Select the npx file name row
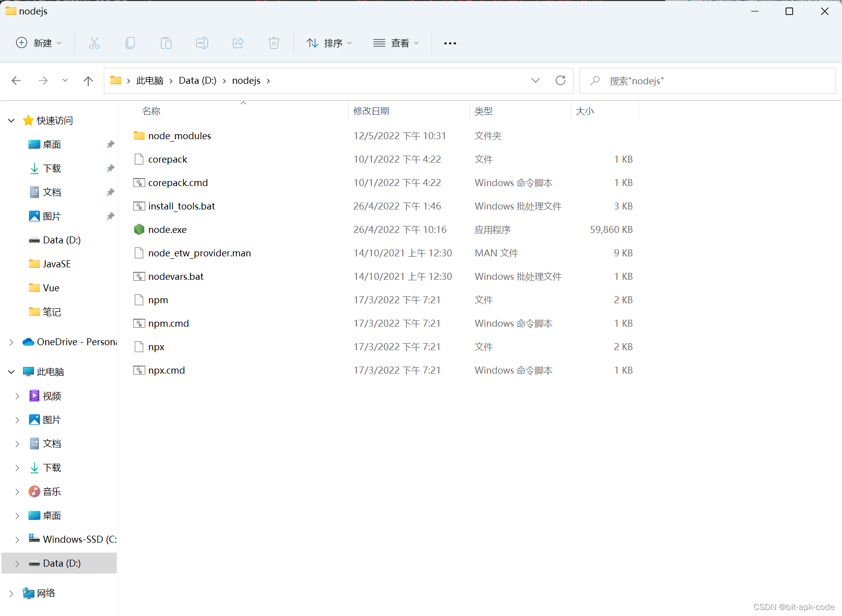Screen dimensions: 842x616 point(156,347)
